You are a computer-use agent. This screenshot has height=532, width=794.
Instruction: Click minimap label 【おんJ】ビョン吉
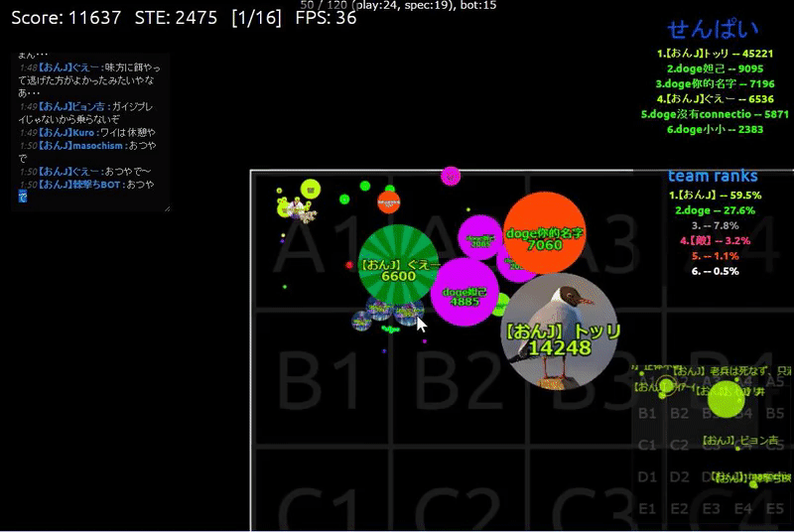740,441
